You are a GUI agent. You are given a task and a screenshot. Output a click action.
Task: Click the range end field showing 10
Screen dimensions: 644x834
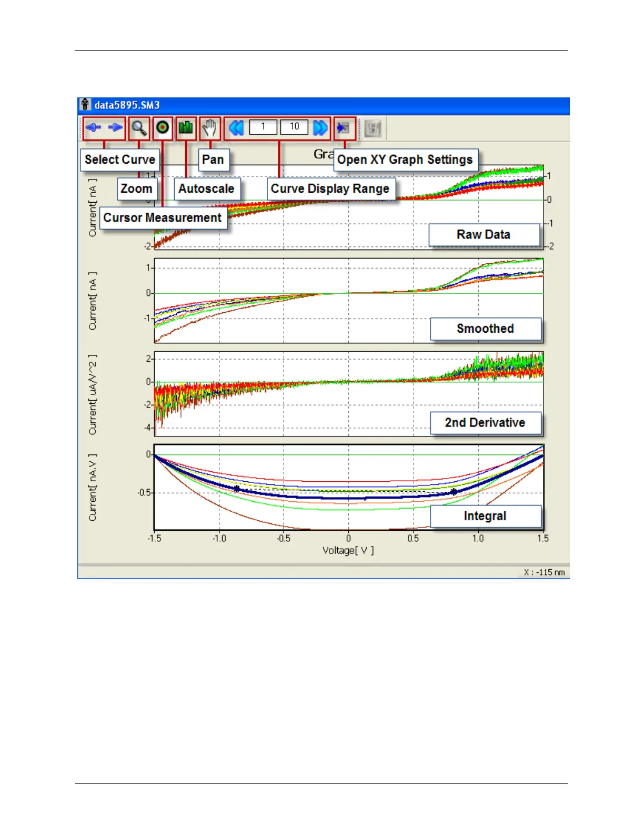click(294, 127)
